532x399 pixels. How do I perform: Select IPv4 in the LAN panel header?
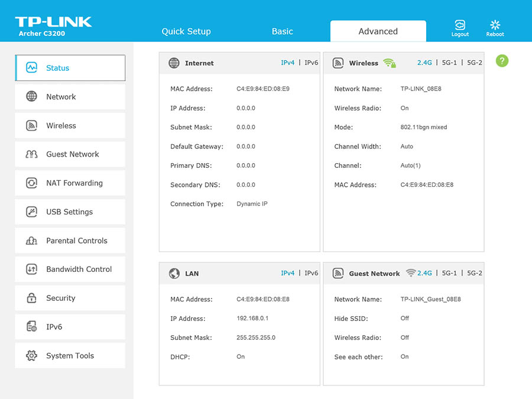288,273
